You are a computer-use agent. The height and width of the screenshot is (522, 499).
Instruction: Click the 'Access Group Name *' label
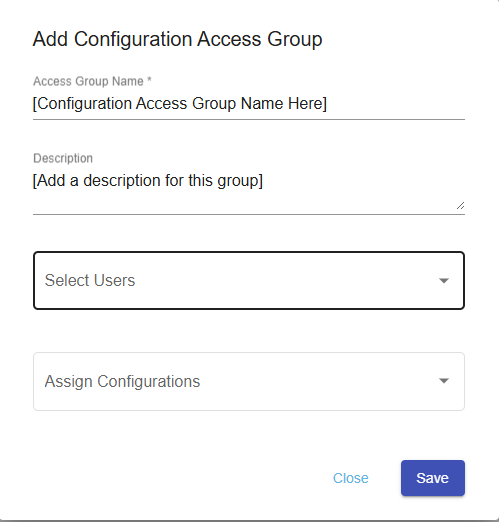point(92,81)
